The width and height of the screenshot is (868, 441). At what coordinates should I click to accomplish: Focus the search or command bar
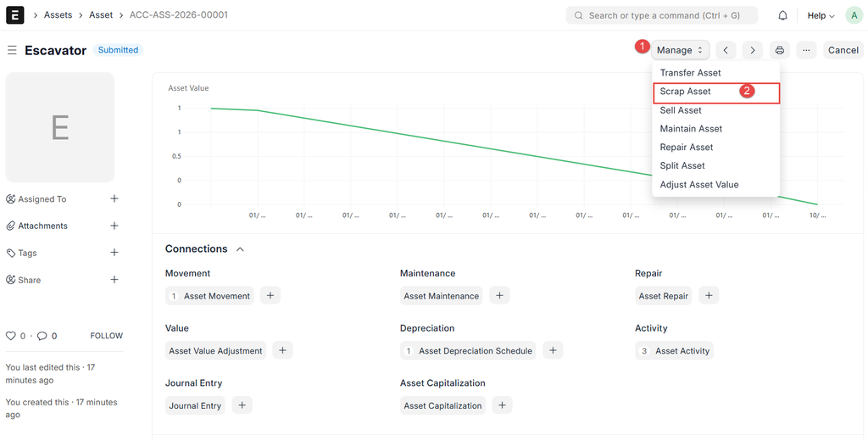coord(661,15)
